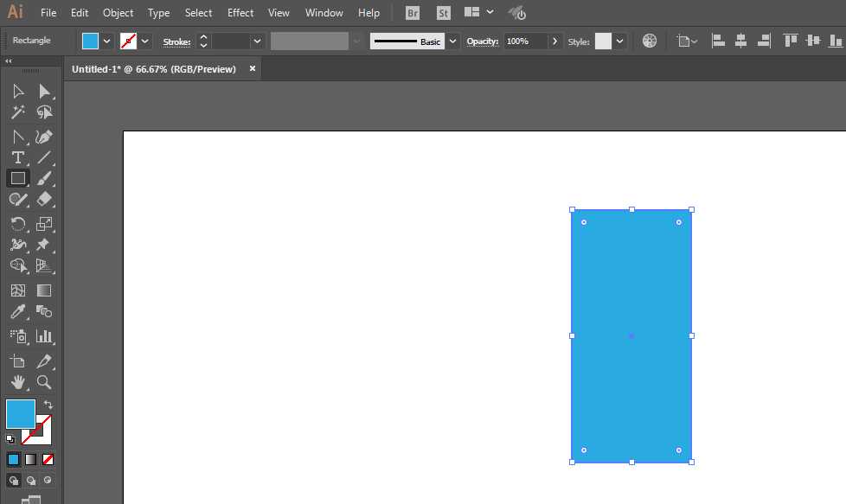Screen dimensions: 846x504
Task: Expand the stroke color dropdown in control bar
Action: (145, 41)
